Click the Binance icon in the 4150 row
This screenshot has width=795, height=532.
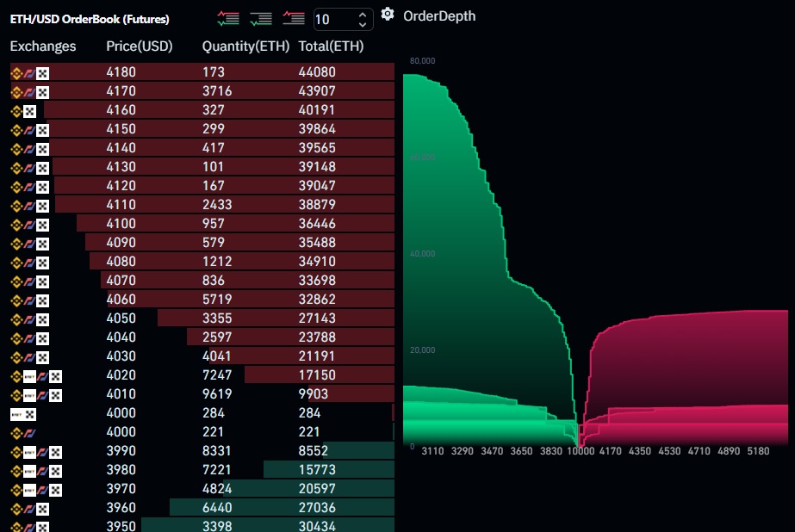[x=16, y=130]
